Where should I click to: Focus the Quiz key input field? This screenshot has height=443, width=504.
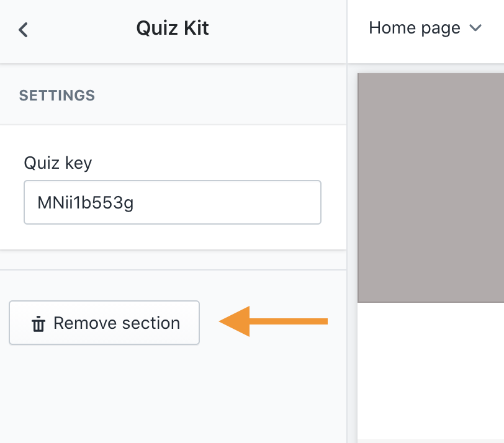click(172, 202)
